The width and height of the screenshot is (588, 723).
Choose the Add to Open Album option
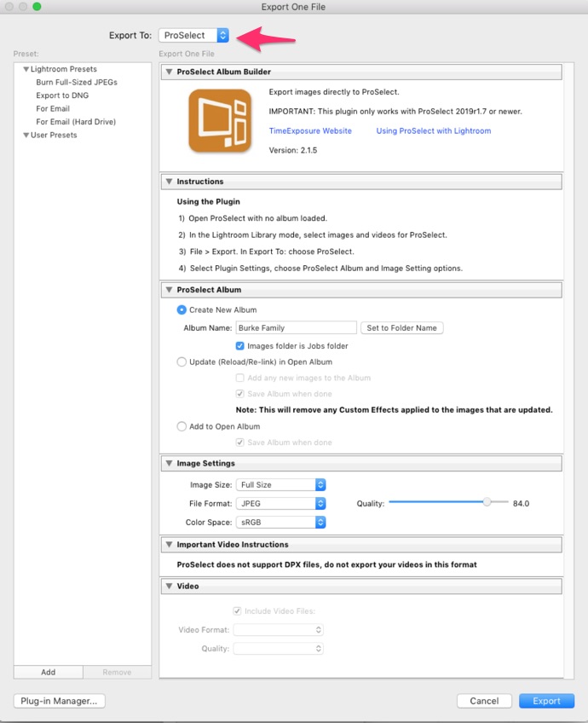[182, 426]
